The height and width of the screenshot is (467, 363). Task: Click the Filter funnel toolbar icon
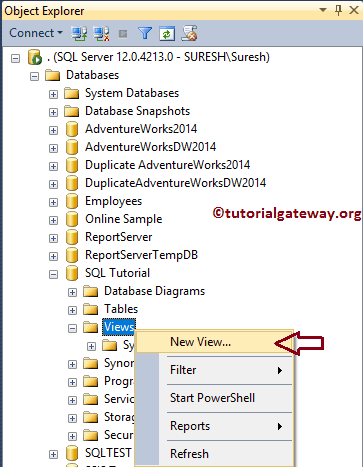coord(145,33)
